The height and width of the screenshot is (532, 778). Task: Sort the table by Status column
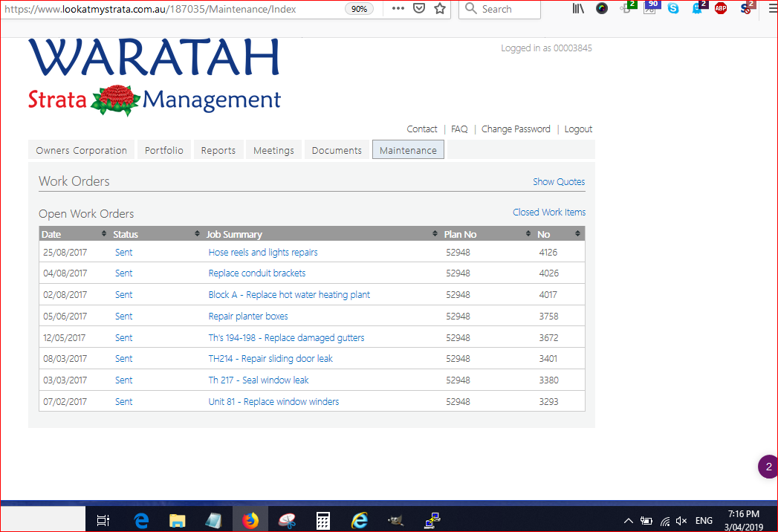(156, 234)
